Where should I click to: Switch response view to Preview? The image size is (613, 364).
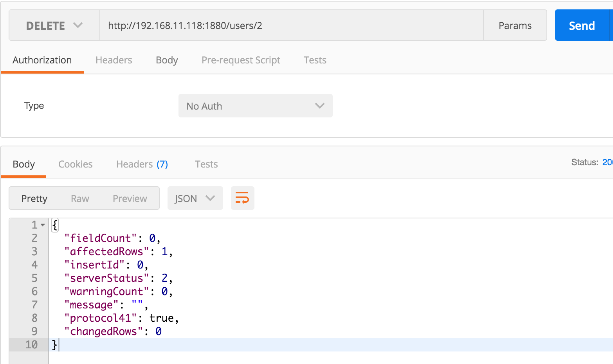tap(130, 198)
